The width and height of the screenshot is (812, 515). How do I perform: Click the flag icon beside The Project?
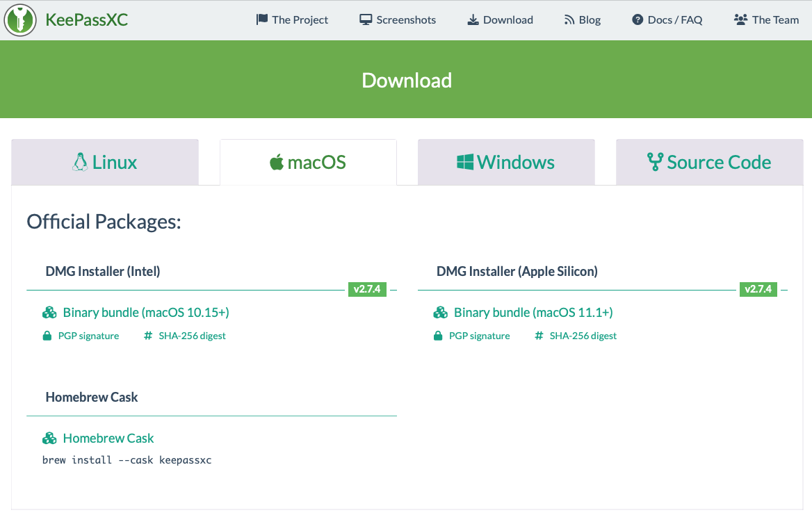[x=262, y=19]
